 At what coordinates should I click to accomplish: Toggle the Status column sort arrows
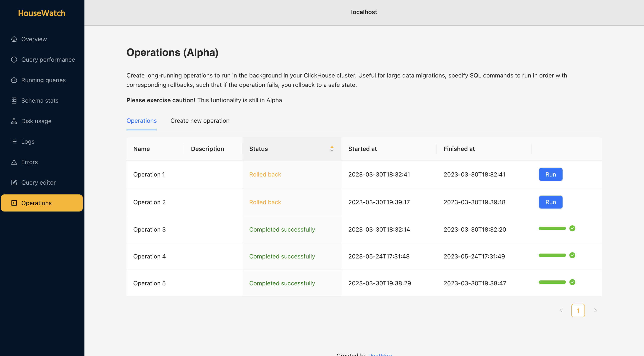[332, 149]
